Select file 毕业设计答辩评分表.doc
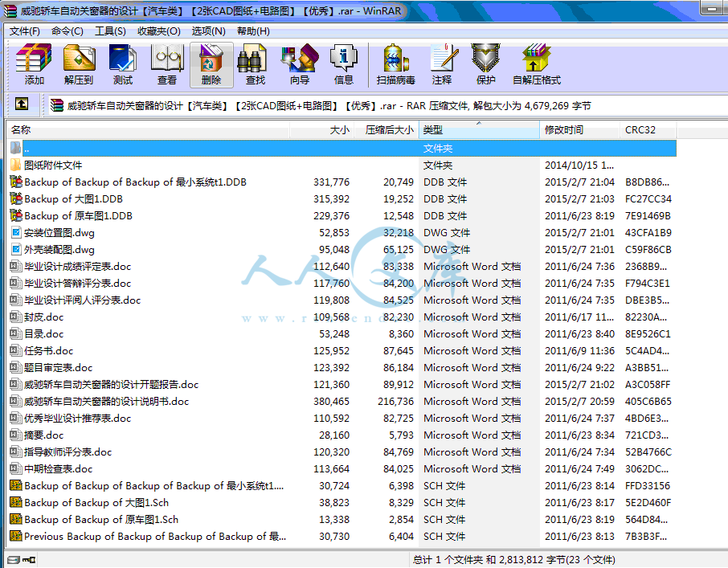The height and width of the screenshot is (568, 728). coord(77,283)
